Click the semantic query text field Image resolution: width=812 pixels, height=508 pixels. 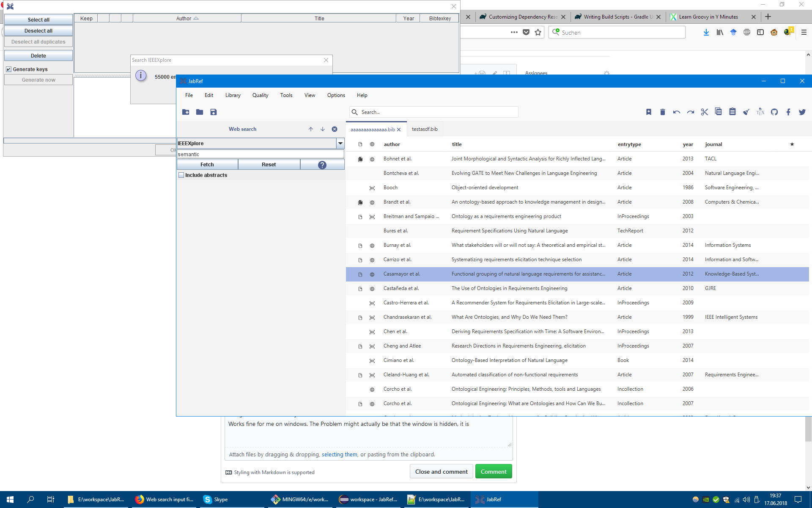click(261, 155)
